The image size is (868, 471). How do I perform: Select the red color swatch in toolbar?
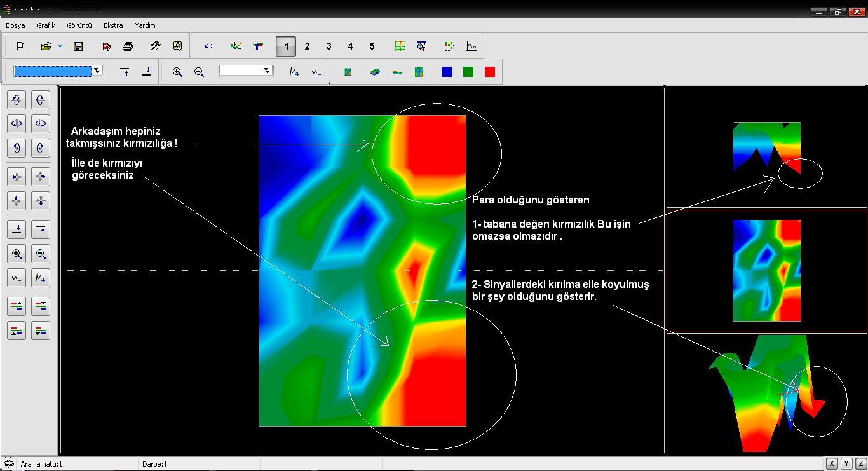489,72
